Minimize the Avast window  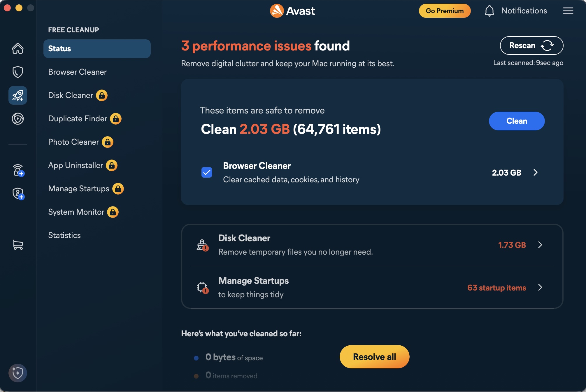[19, 8]
